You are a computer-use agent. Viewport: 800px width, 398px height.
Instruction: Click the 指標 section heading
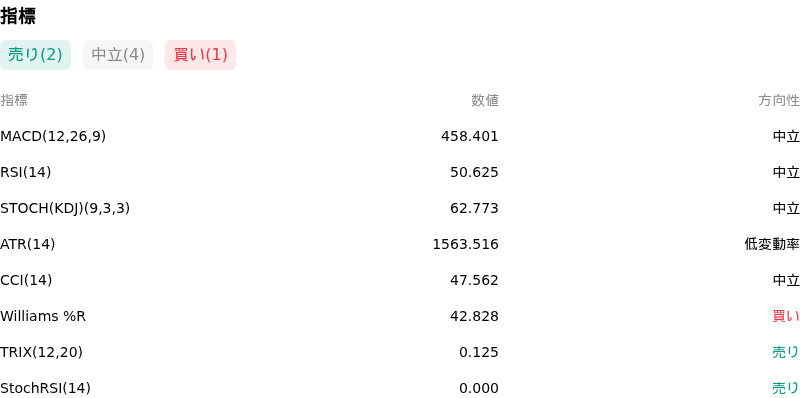coord(18,16)
